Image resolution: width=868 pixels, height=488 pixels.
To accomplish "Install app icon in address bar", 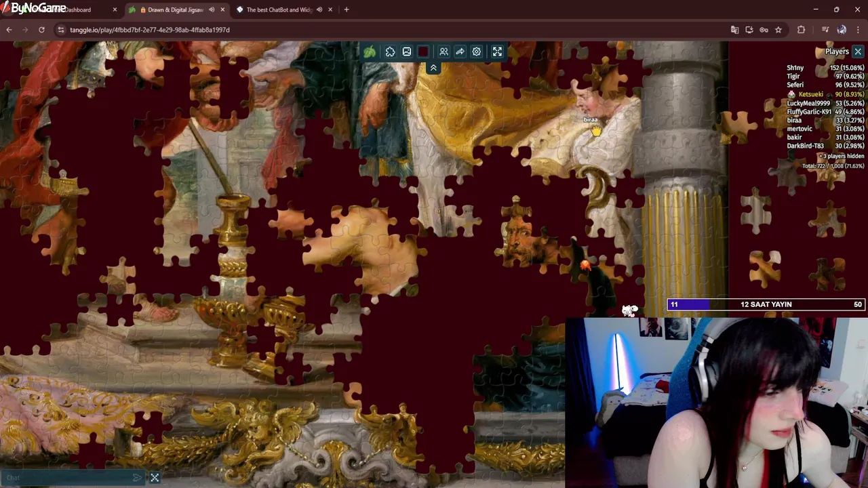I will coord(749,30).
